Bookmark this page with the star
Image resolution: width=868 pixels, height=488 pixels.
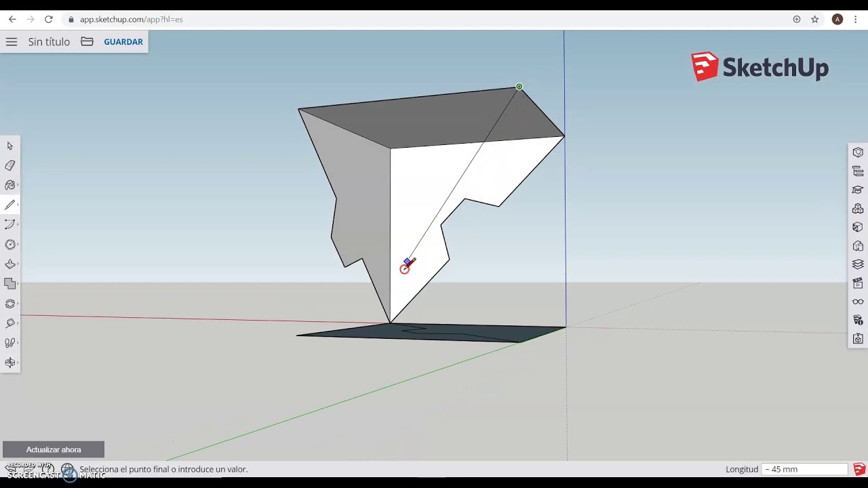click(x=815, y=19)
